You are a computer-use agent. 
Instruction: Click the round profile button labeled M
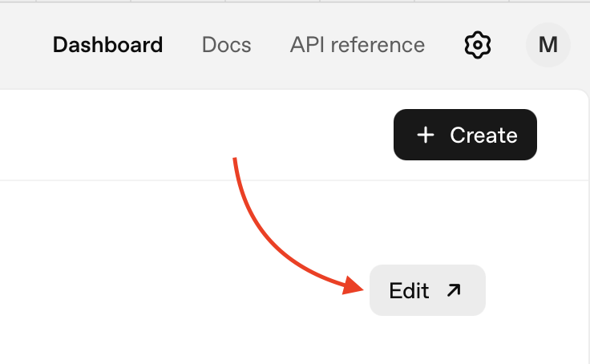pyautogui.click(x=548, y=45)
